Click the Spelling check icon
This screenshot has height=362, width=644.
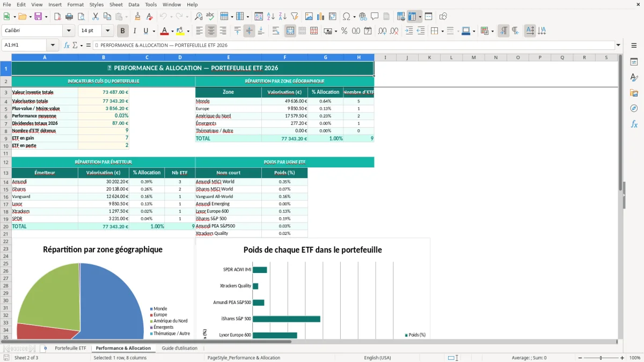coord(210,17)
